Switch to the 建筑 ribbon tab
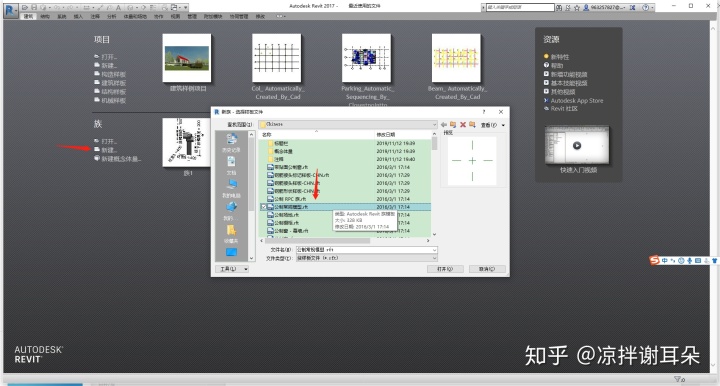720x386 pixels. (28, 17)
